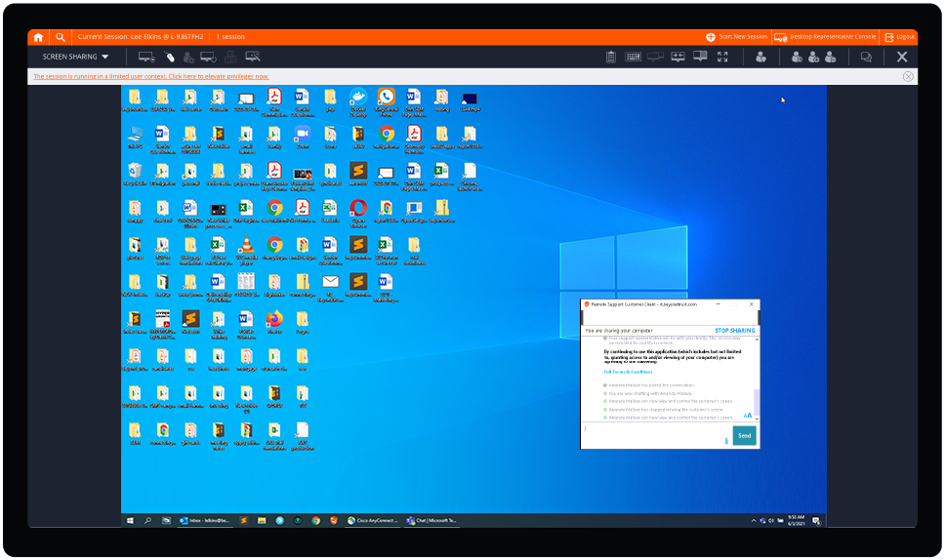
Task: Open the notification center icon in taskbar
Action: point(816,521)
